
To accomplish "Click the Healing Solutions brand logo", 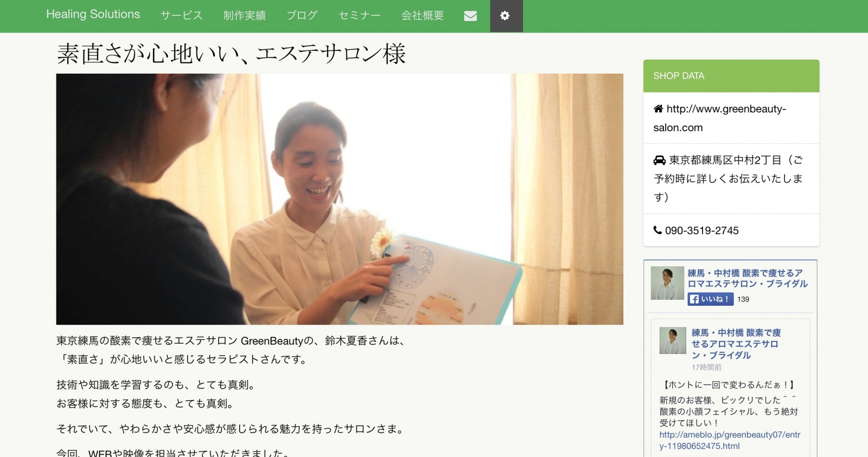I will click(93, 15).
